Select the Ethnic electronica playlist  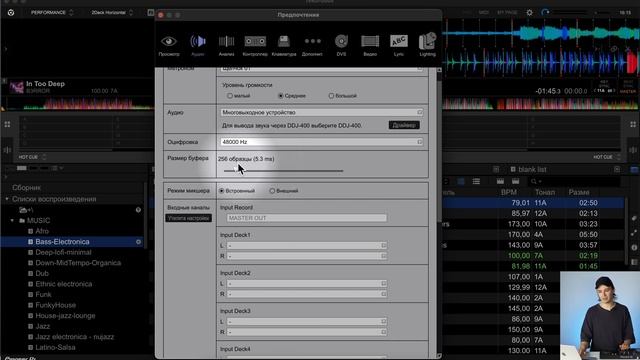click(x=64, y=284)
